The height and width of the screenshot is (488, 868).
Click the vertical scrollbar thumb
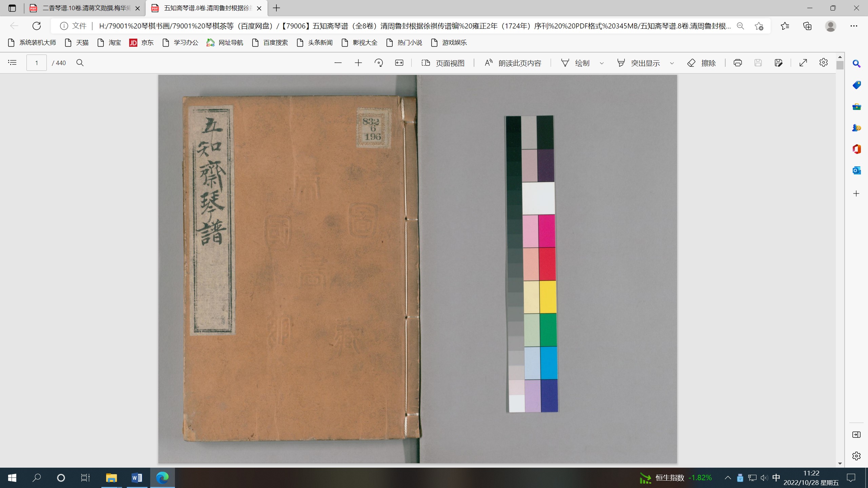click(840, 65)
